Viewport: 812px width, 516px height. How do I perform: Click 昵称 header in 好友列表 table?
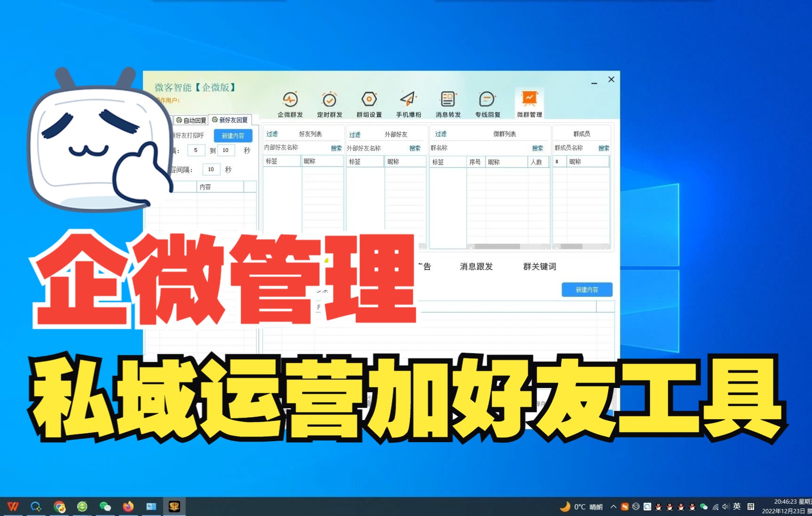(x=322, y=161)
